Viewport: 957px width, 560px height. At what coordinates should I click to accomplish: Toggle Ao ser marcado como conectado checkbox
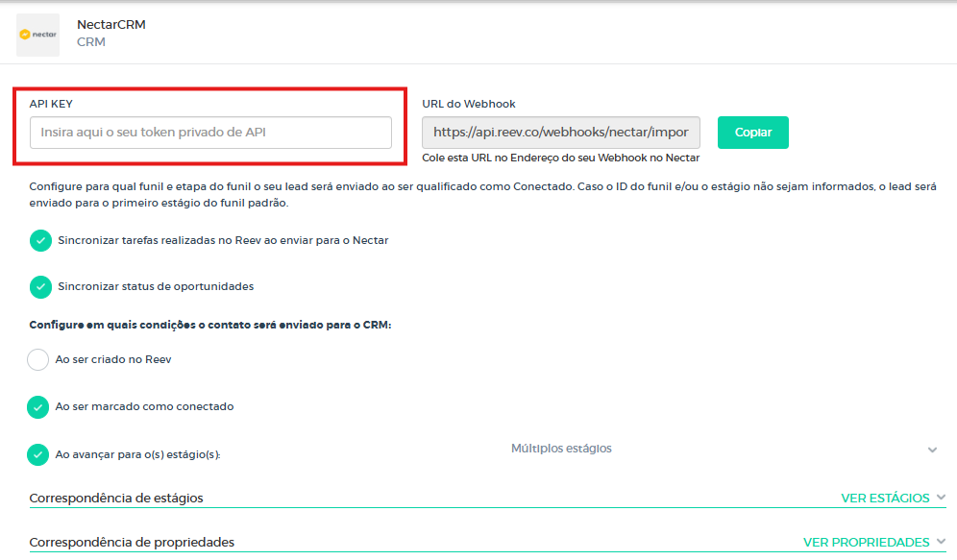tap(37, 407)
